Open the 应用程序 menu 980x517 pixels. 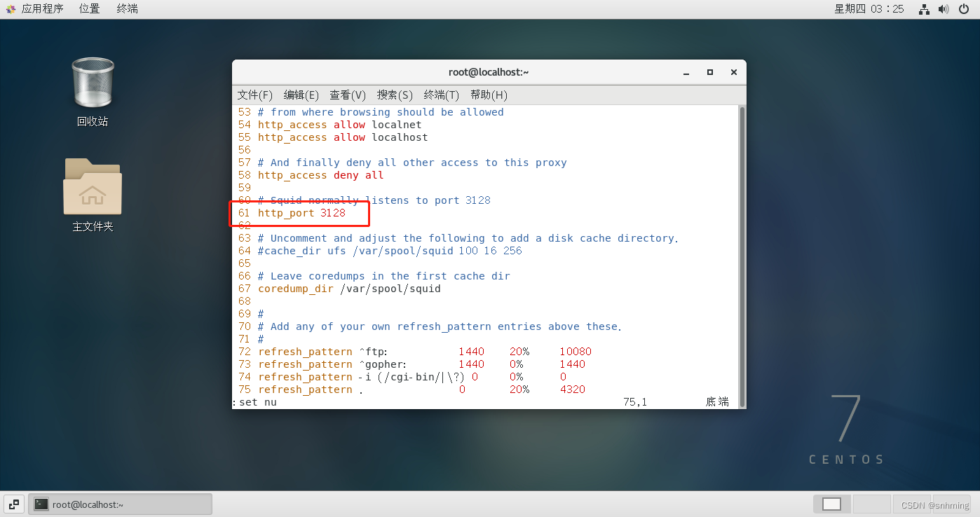point(43,8)
